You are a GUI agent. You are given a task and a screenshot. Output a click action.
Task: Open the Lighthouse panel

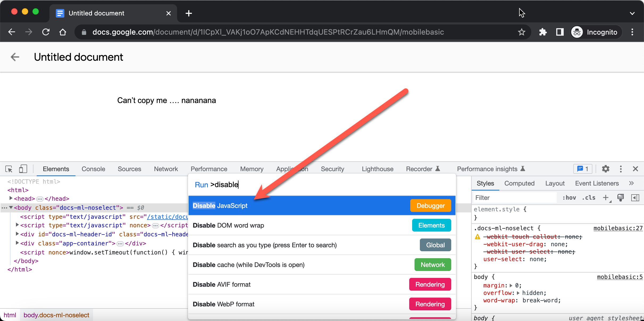coord(377,169)
